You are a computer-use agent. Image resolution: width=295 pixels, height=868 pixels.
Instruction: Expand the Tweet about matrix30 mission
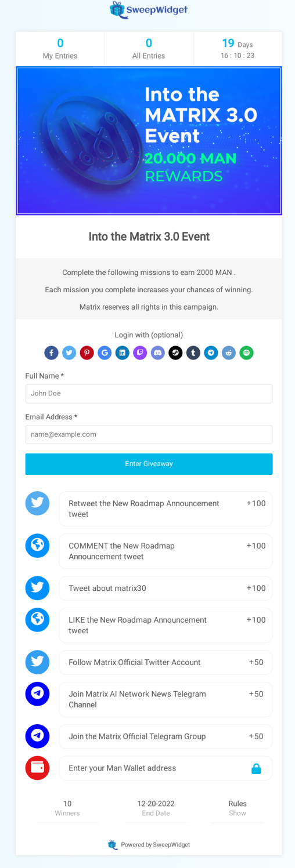(x=166, y=588)
